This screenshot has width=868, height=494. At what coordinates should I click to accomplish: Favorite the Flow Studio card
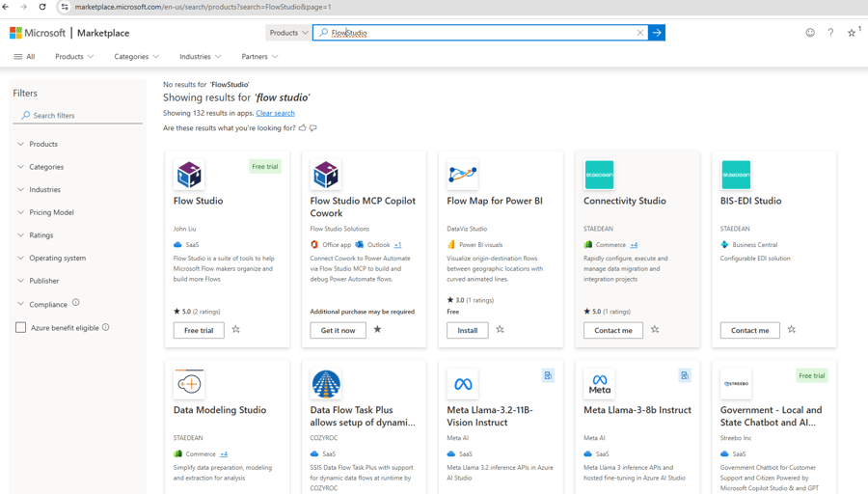[236, 330]
